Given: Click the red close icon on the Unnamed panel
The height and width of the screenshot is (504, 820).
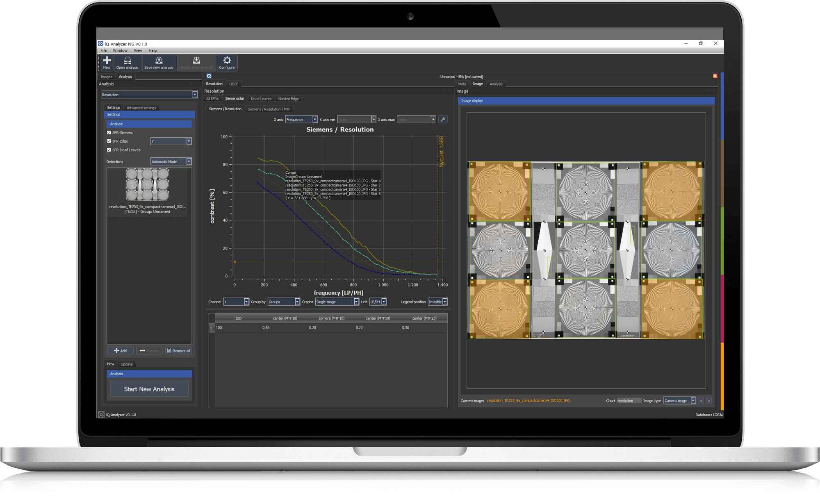Looking at the screenshot, I should click(715, 76).
